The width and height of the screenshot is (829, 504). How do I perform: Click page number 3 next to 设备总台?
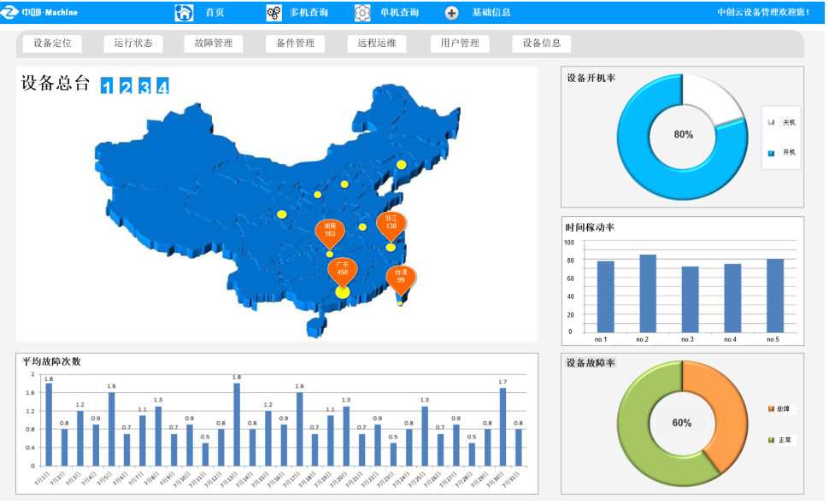pyautogui.click(x=144, y=86)
